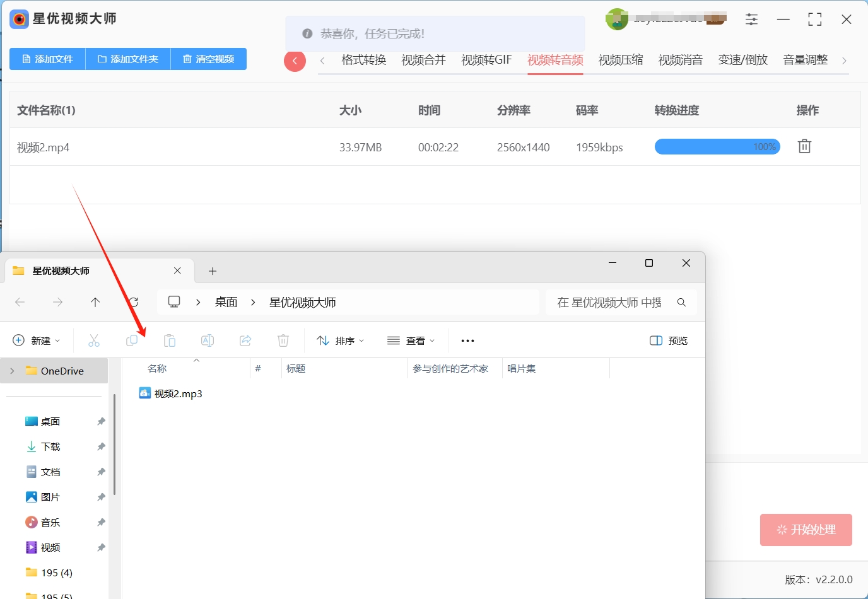
Task: Click 添加文件夹 button
Action: 128,59
